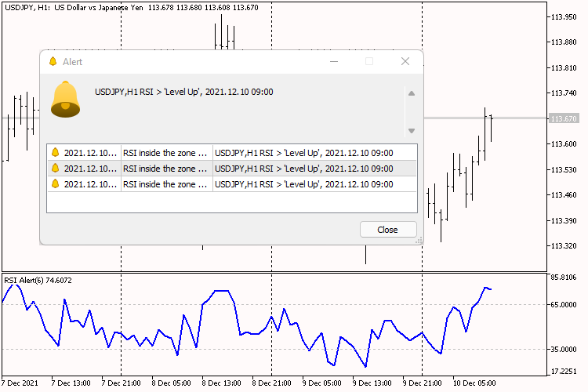Screen dimensions: 588x392
Task: Click first row 'RSI inside the zone ...' cell
Action: coord(165,153)
